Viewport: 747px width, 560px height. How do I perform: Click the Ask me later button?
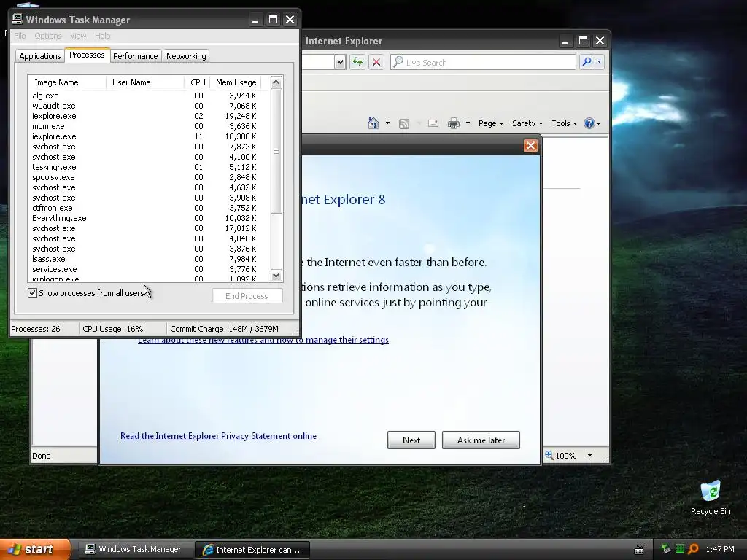(481, 440)
